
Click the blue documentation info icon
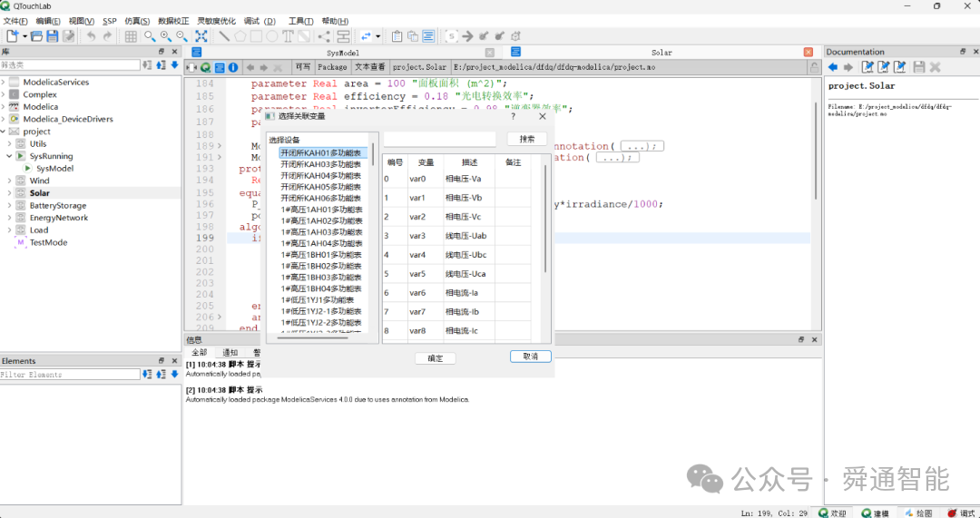[x=232, y=67]
